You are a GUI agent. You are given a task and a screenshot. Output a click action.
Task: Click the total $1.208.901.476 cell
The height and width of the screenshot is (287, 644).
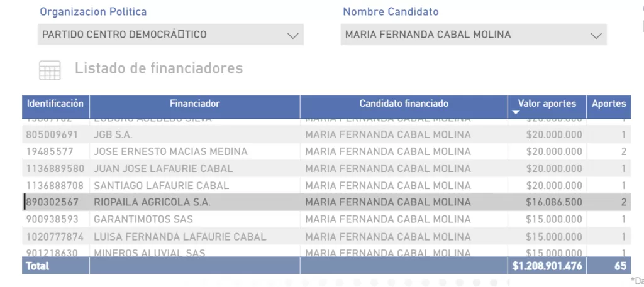tap(547, 266)
